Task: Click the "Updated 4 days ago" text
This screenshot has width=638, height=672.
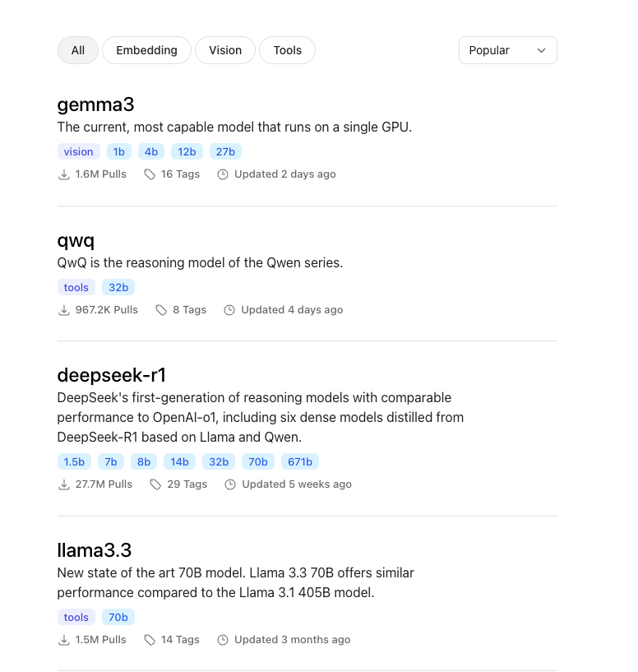Action: tap(292, 309)
